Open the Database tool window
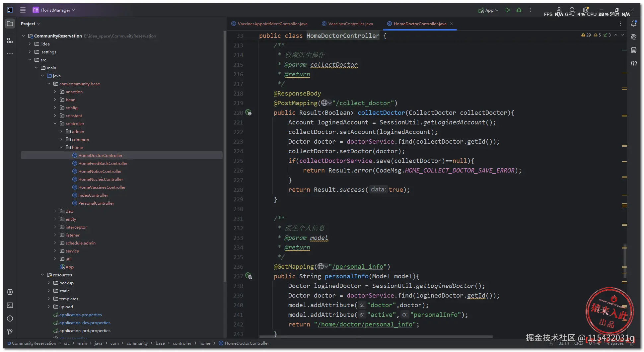The width and height of the screenshot is (644, 352). coord(634,50)
